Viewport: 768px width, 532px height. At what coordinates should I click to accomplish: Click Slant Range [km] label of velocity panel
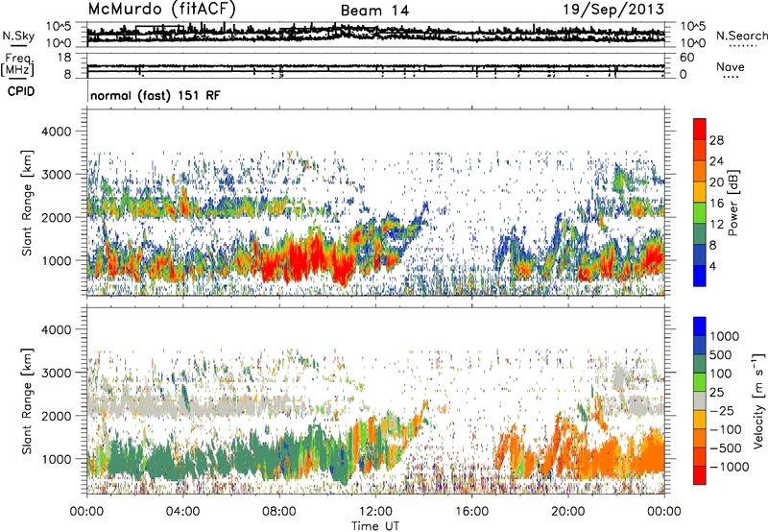click(x=27, y=401)
